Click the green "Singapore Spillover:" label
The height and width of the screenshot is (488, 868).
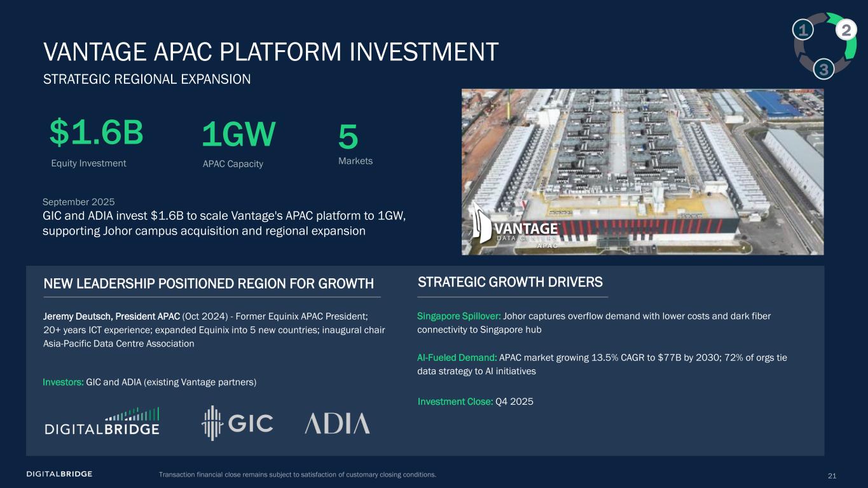pos(459,316)
